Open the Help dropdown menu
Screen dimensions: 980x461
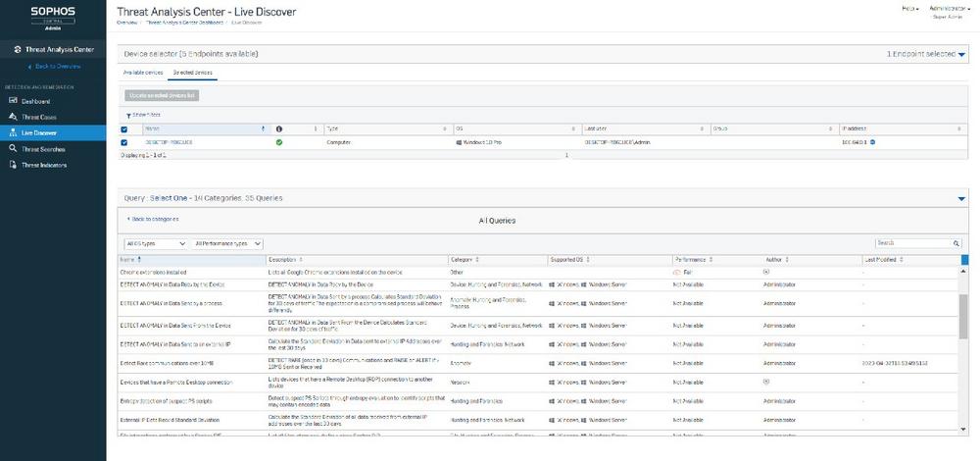tap(910, 9)
